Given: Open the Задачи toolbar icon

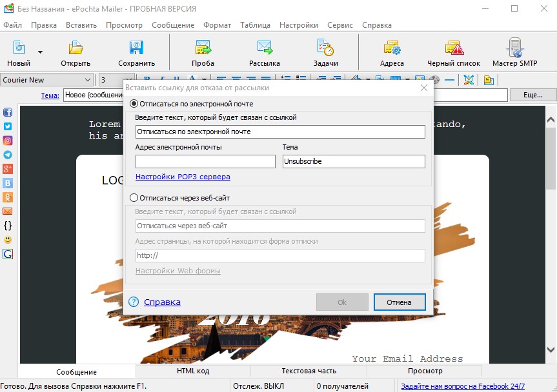Looking at the screenshot, I should pyautogui.click(x=325, y=53).
